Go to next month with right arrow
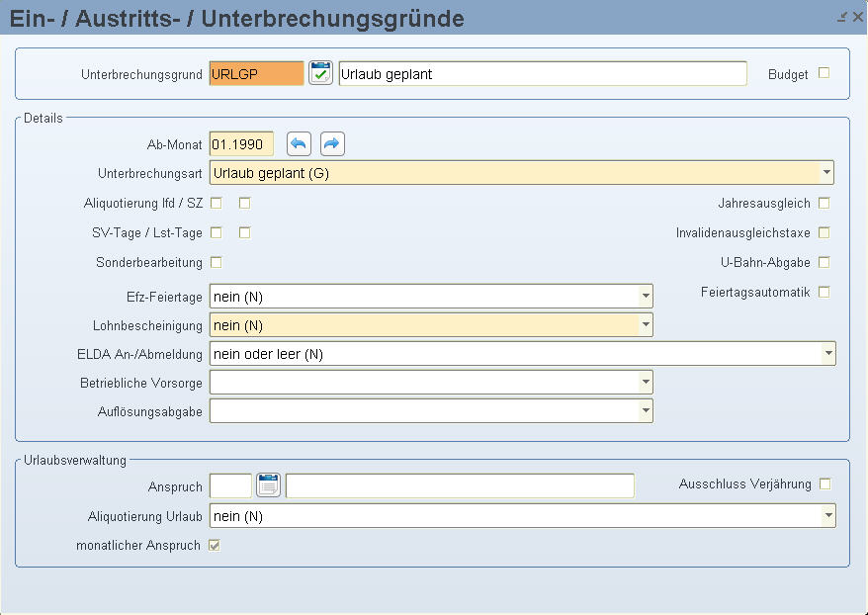The image size is (868, 615). click(332, 144)
